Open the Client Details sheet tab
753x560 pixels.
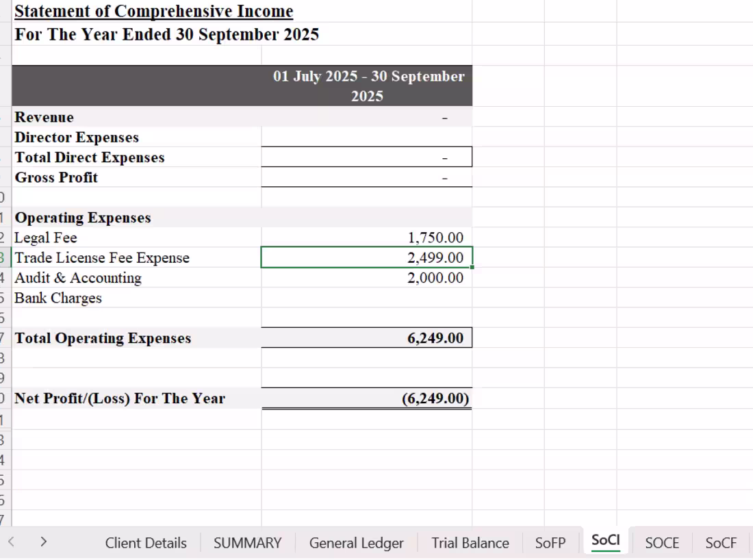(x=146, y=543)
